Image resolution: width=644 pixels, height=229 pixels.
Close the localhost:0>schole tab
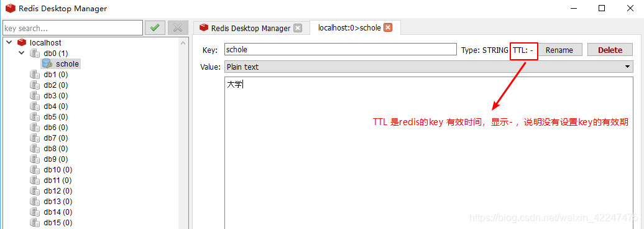click(388, 28)
